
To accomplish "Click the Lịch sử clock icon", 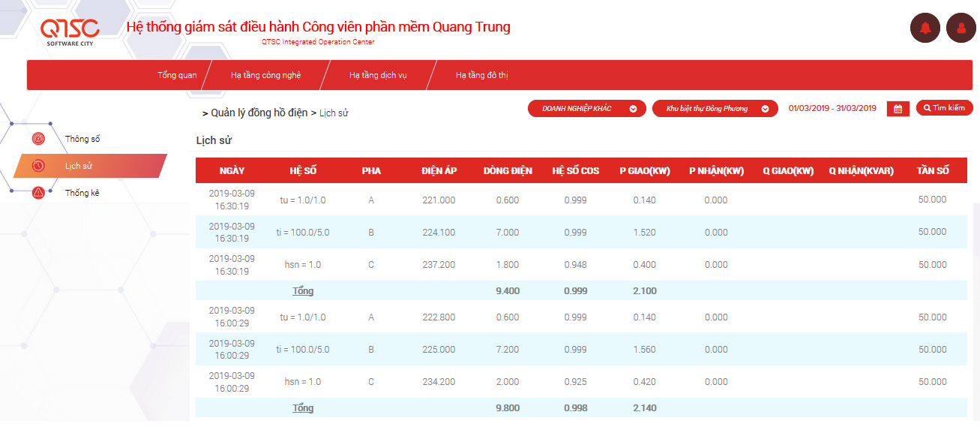I will pos(39,166).
